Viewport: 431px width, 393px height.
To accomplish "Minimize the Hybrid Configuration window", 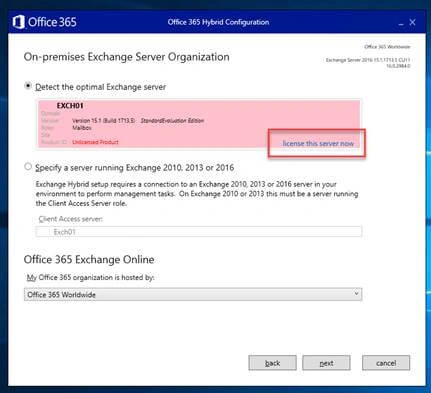I will pos(401,23).
